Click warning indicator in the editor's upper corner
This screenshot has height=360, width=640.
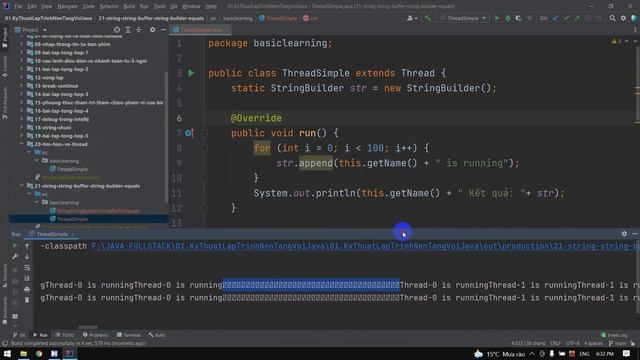click(616, 41)
